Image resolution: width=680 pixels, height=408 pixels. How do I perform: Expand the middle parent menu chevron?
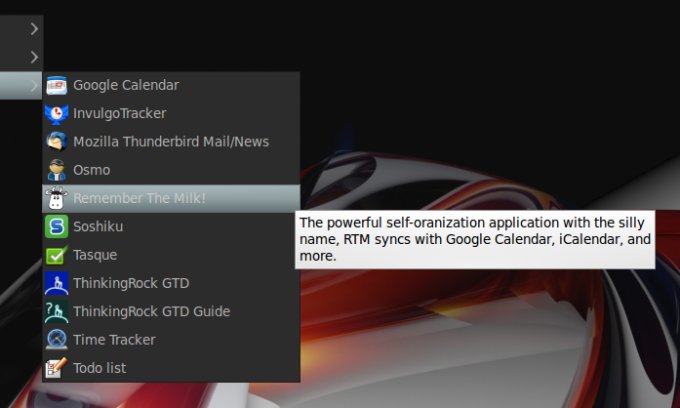click(x=34, y=57)
